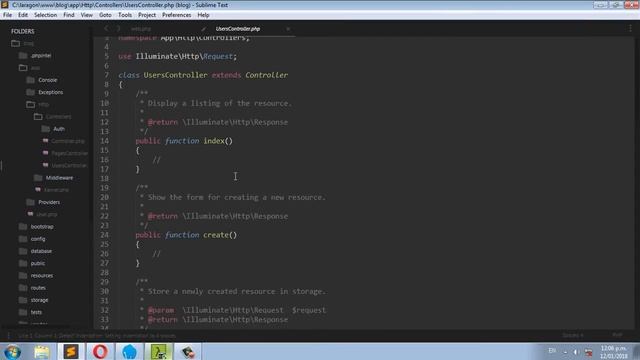Open Controller.php in the sidebar
The width and height of the screenshot is (640, 360).
(x=68, y=141)
